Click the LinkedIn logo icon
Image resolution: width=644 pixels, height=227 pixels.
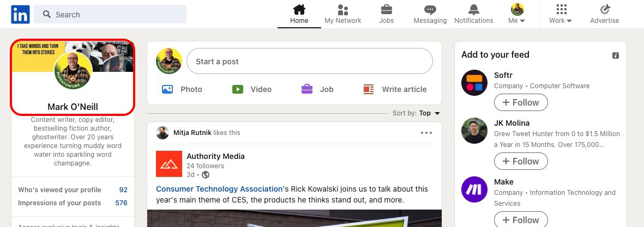click(x=20, y=14)
